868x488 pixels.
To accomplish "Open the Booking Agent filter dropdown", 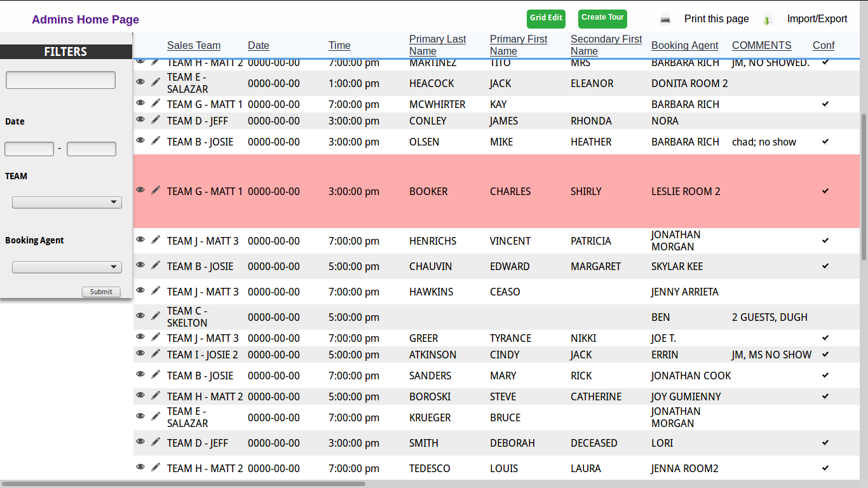I will tap(67, 268).
